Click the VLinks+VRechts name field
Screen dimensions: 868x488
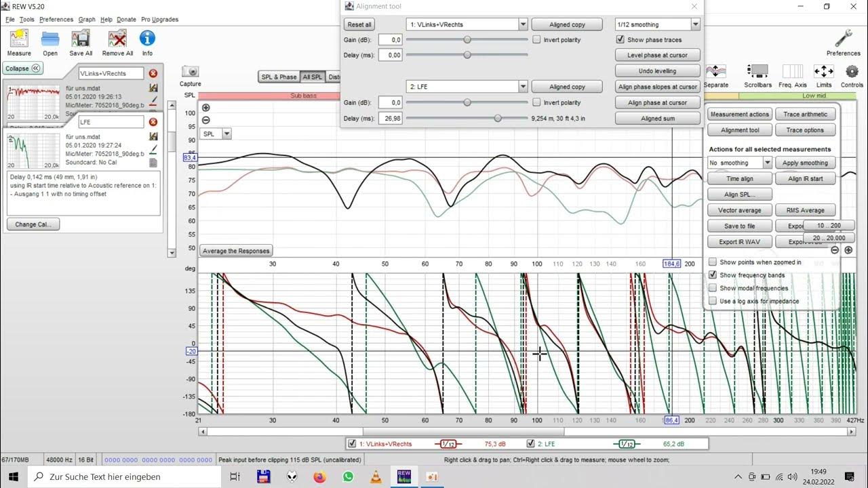111,73
